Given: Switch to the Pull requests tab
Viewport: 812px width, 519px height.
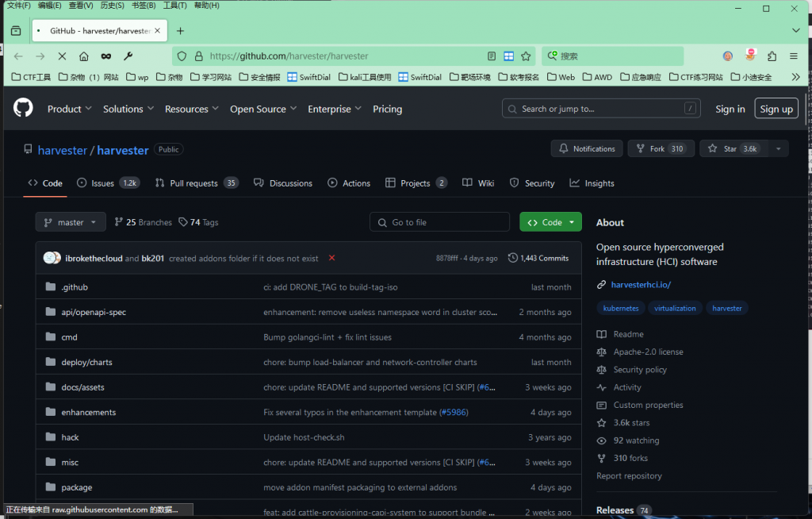Looking at the screenshot, I should point(197,183).
